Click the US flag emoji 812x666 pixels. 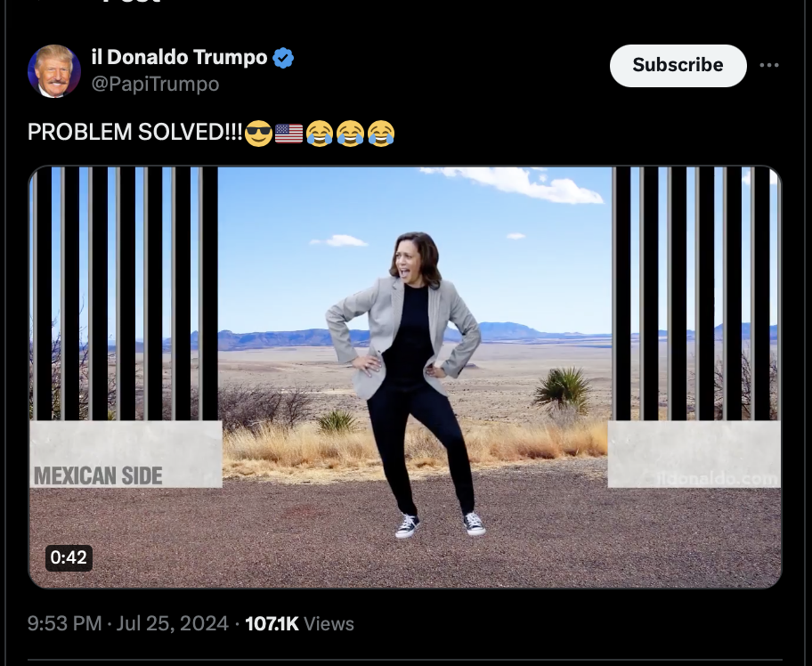[x=288, y=133]
